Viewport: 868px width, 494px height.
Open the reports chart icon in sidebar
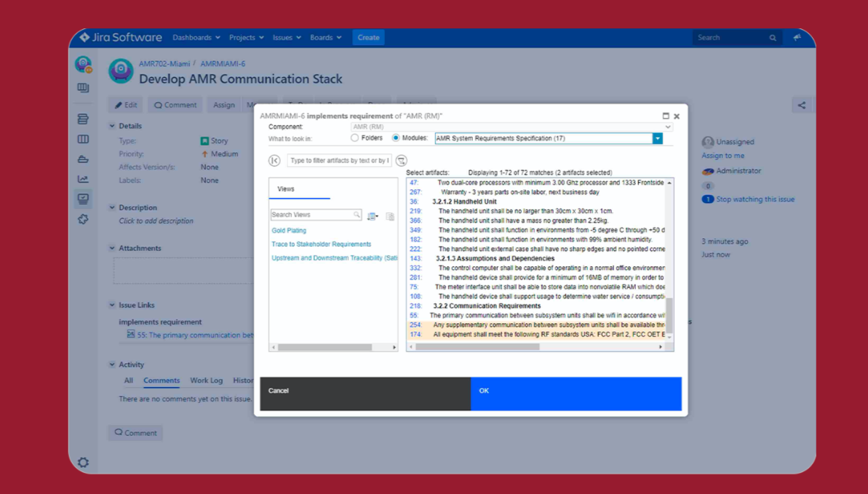[x=83, y=179]
